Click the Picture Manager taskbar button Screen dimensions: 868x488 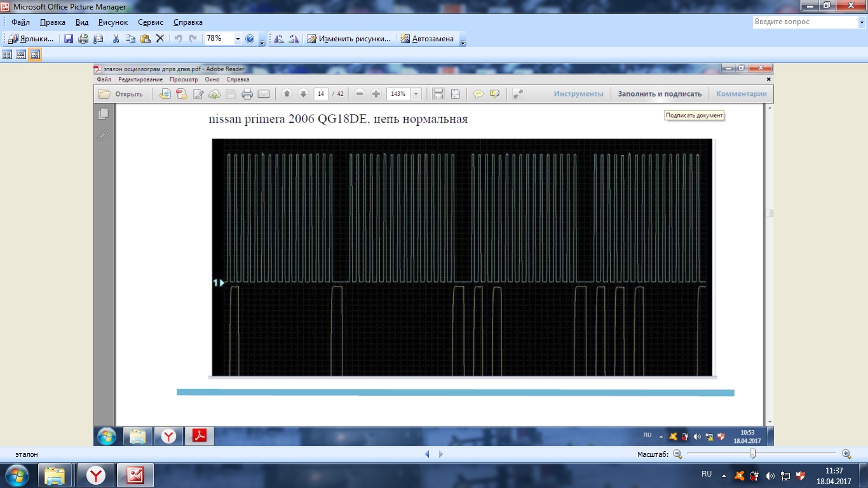tap(135, 475)
